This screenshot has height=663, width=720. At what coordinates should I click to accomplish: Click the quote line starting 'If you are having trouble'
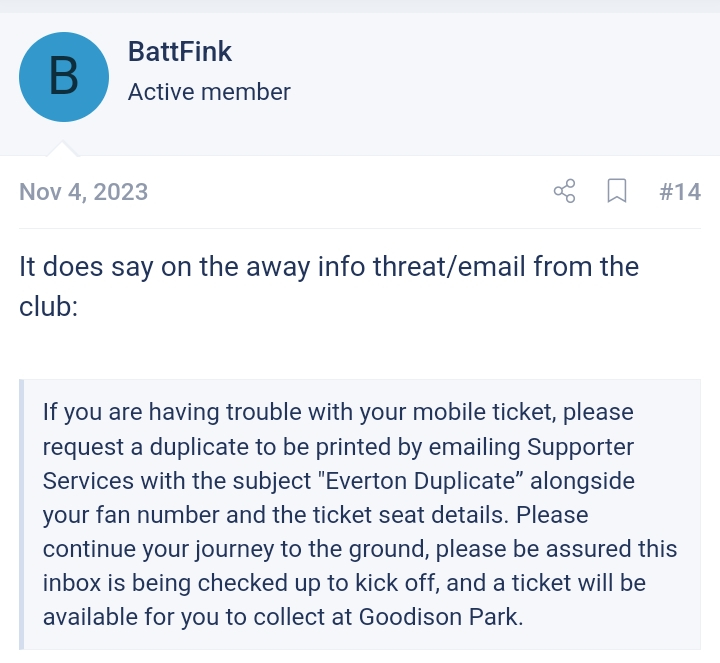click(x=338, y=412)
